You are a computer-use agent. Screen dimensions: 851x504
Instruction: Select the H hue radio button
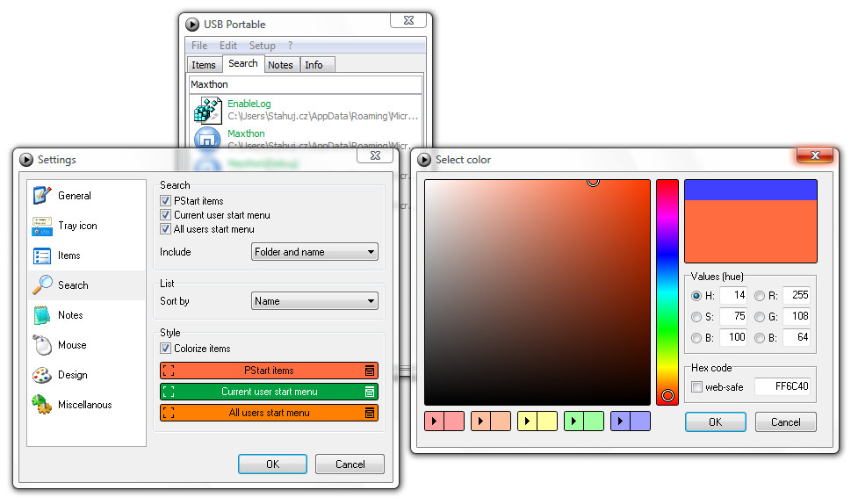tap(696, 296)
